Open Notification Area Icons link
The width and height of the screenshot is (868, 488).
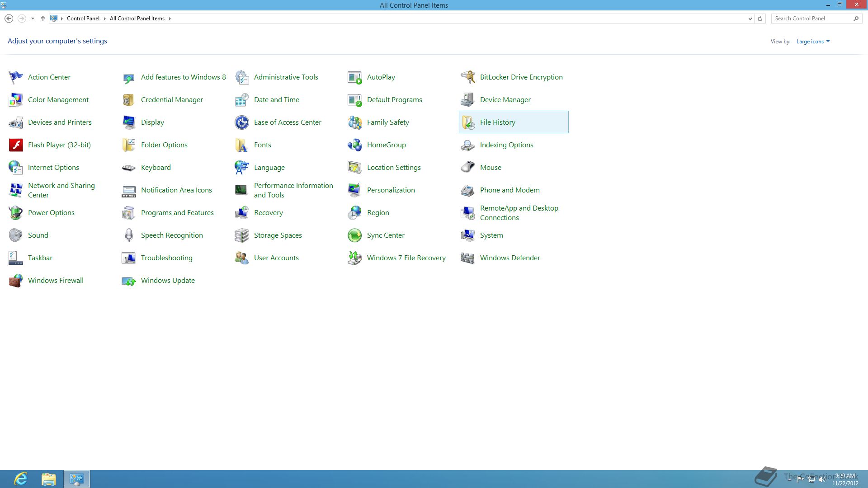pos(176,190)
